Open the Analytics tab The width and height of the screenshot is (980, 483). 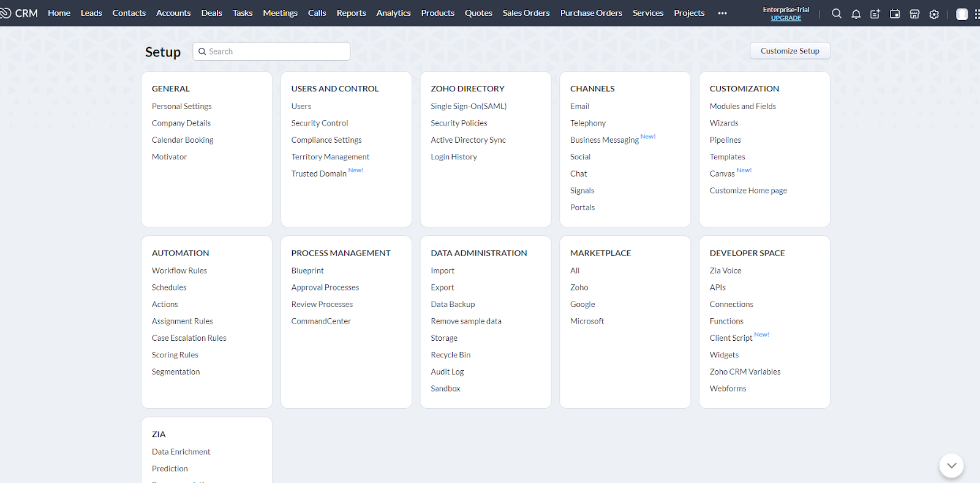394,13
